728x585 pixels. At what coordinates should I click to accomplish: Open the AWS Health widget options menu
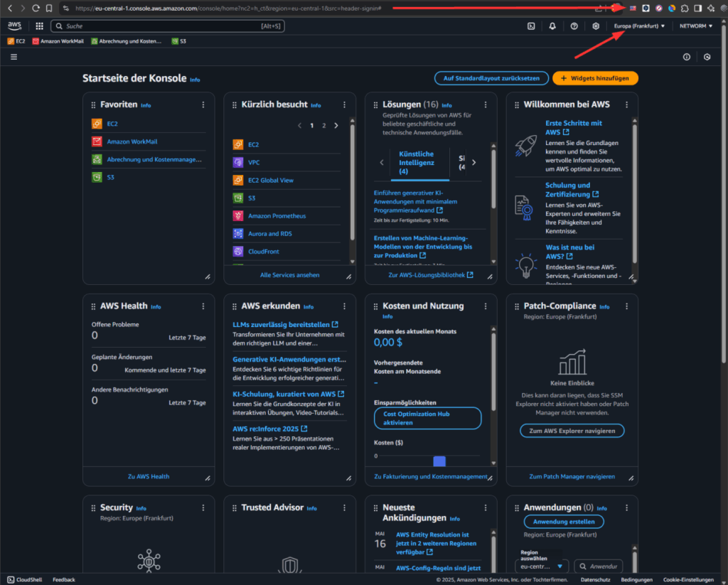[x=203, y=306]
